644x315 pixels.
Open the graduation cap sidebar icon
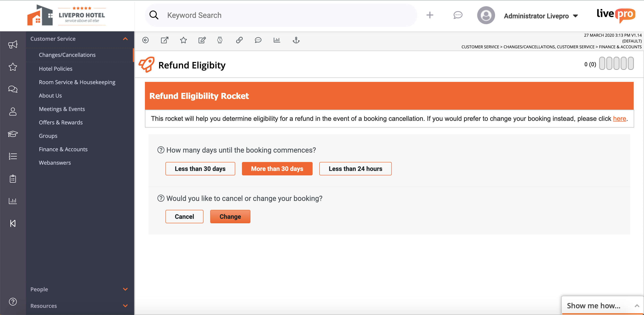[x=13, y=134]
